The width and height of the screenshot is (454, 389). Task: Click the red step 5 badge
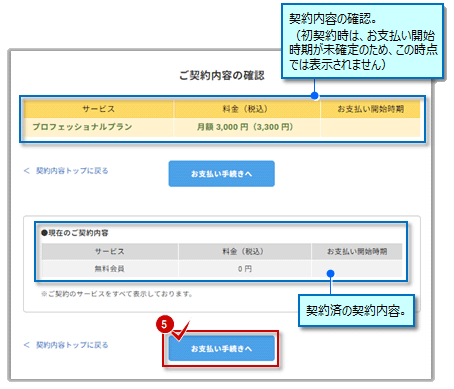164,324
